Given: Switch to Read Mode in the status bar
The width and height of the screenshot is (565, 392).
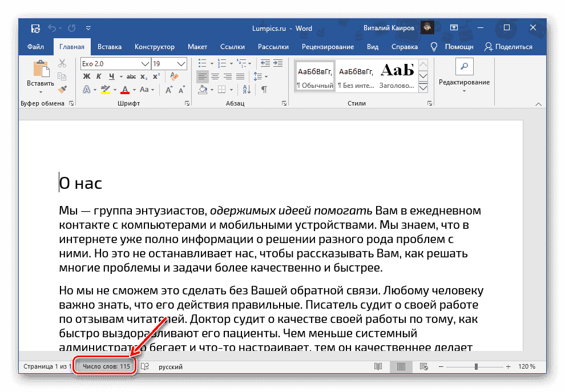Looking at the screenshot, I should point(378,366).
